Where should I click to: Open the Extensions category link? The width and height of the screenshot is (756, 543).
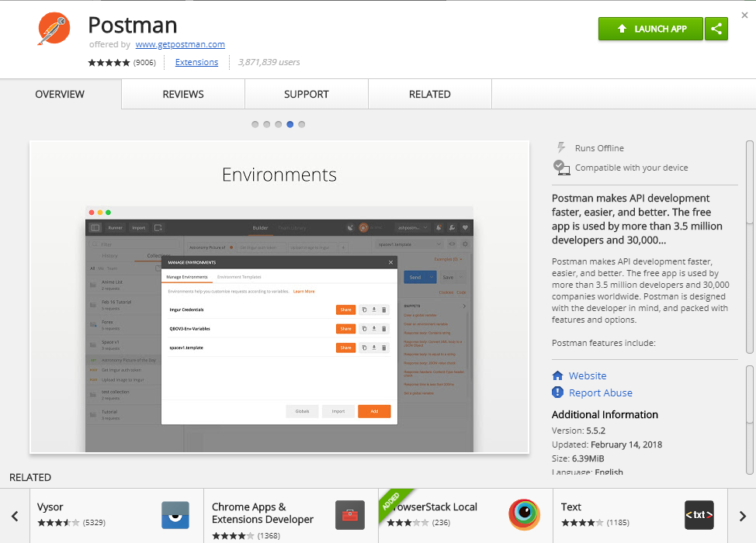click(x=196, y=62)
